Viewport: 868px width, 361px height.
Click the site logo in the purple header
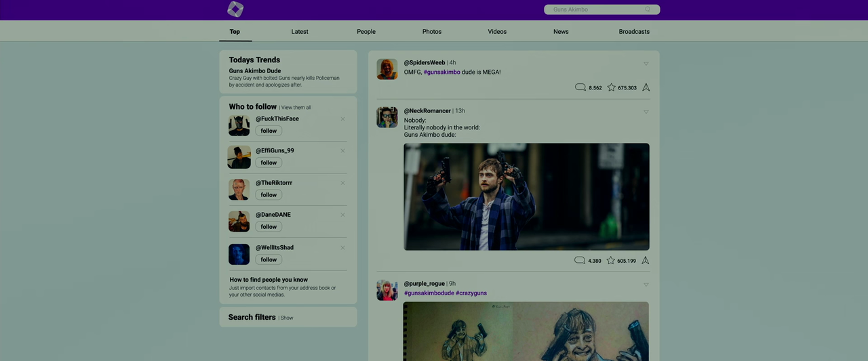pos(235,9)
